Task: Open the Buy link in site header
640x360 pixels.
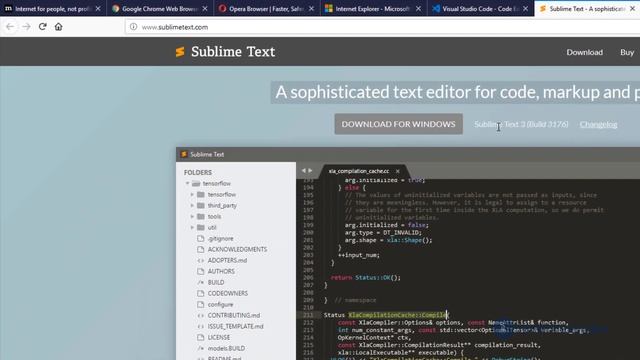Action: (627, 52)
